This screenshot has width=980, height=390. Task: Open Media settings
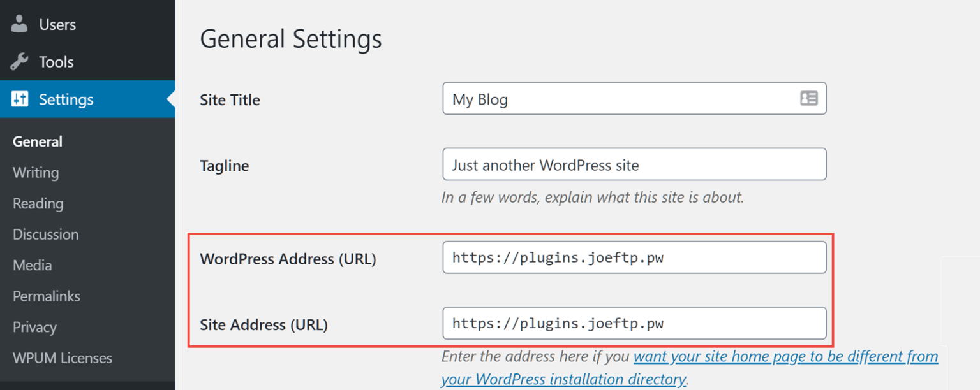coord(33,265)
